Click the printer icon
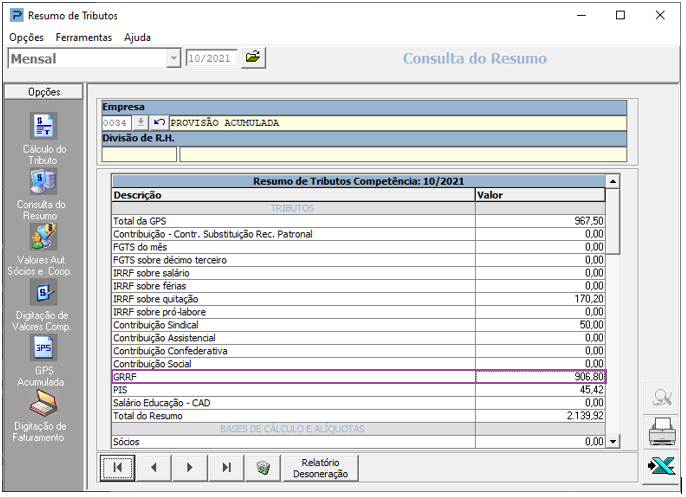The width and height of the screenshot is (686, 497). coord(662,432)
